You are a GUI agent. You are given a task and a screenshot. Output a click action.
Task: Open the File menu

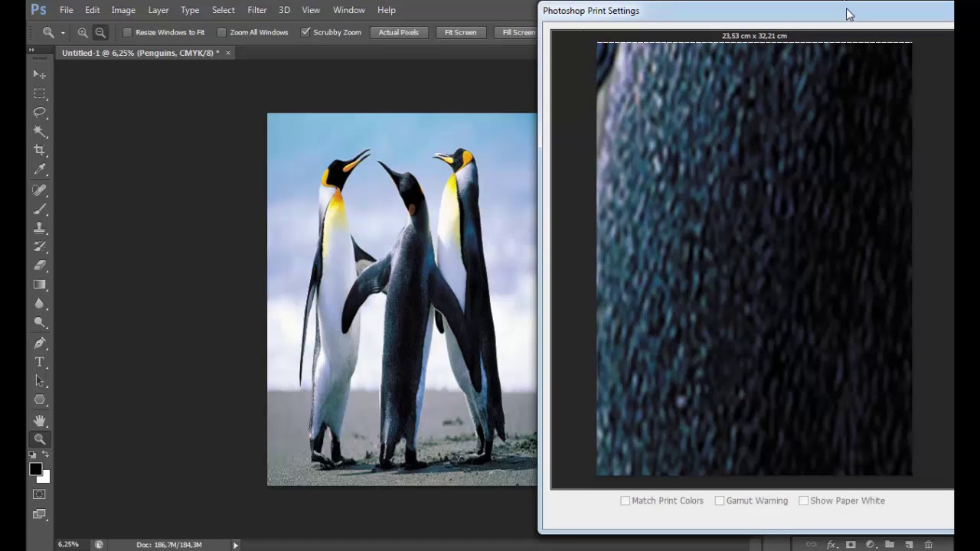(x=67, y=10)
